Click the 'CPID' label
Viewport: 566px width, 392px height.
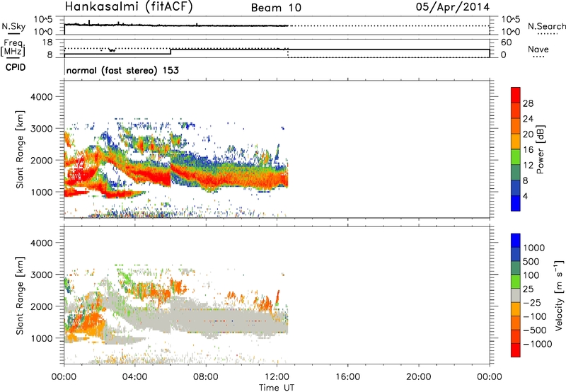tap(16, 67)
